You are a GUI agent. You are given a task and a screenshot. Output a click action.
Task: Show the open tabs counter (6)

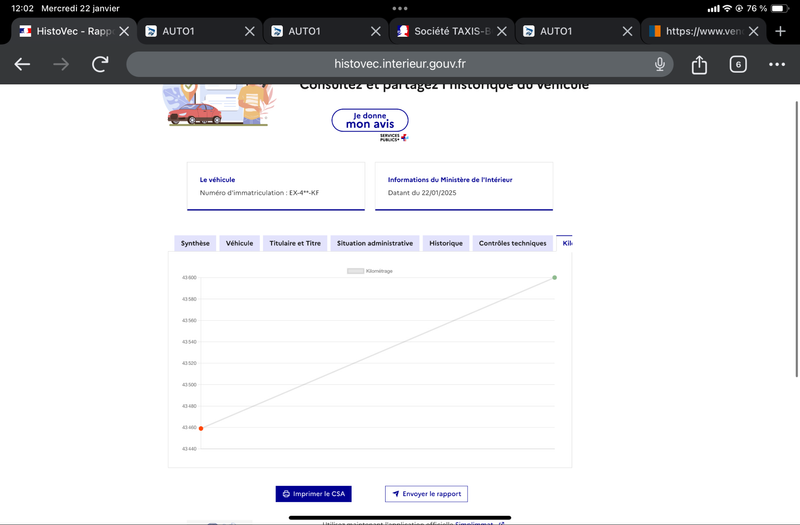pos(738,64)
